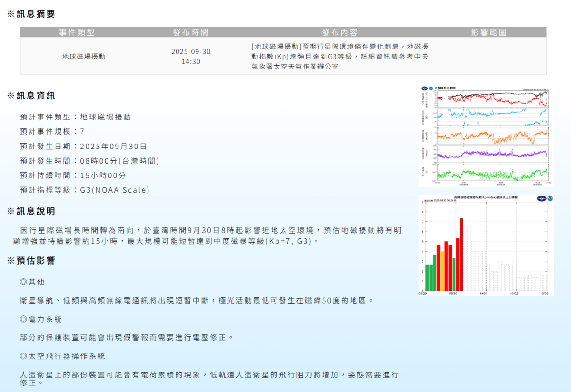Click the G3 level announcement content cell
The width and height of the screenshot is (571, 392).
tap(340, 57)
